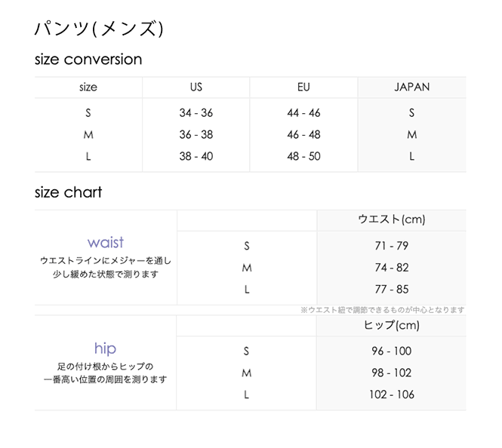Click the purple "hip" label
This screenshot has width=502, height=448.
106,348
